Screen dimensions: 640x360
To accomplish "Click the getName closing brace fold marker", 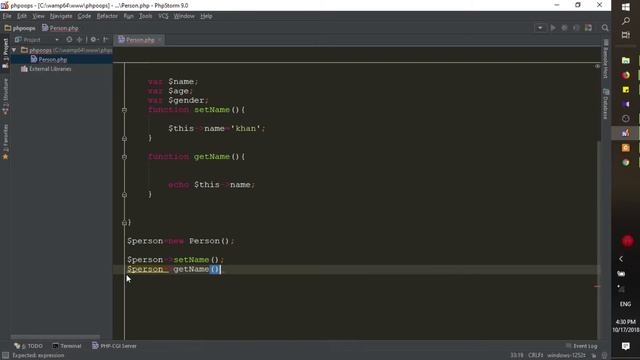I will point(124,195).
